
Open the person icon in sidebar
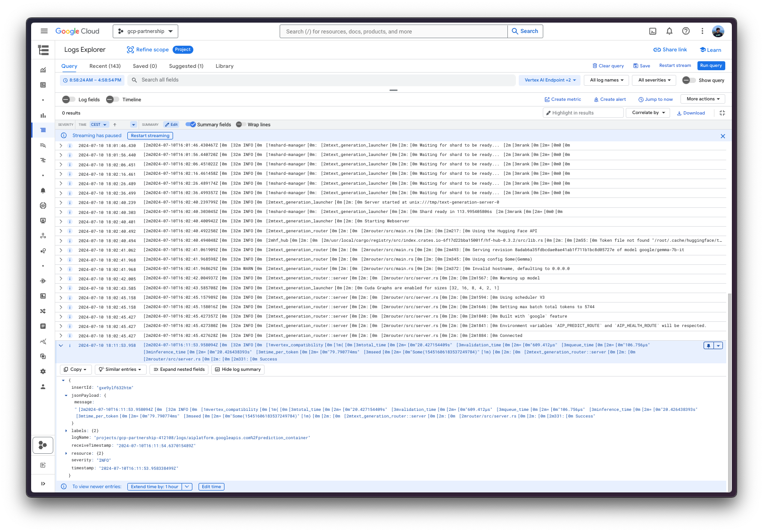(43, 386)
